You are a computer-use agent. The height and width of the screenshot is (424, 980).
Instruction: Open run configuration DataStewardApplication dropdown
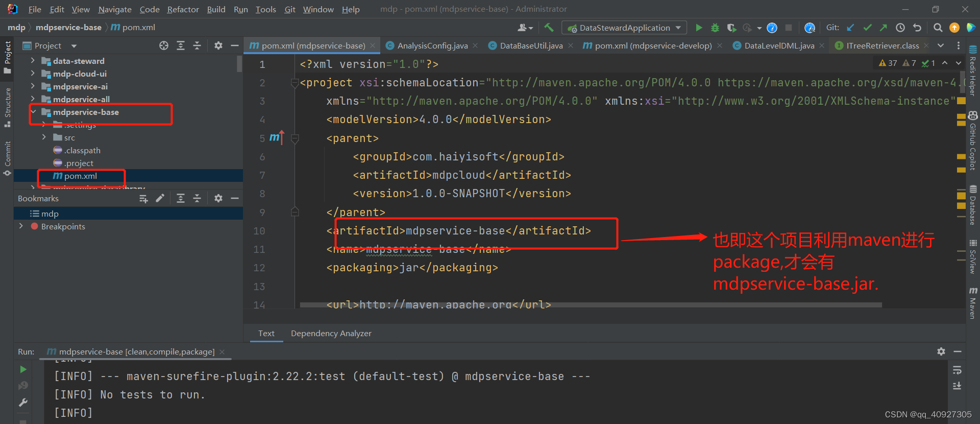click(x=624, y=28)
